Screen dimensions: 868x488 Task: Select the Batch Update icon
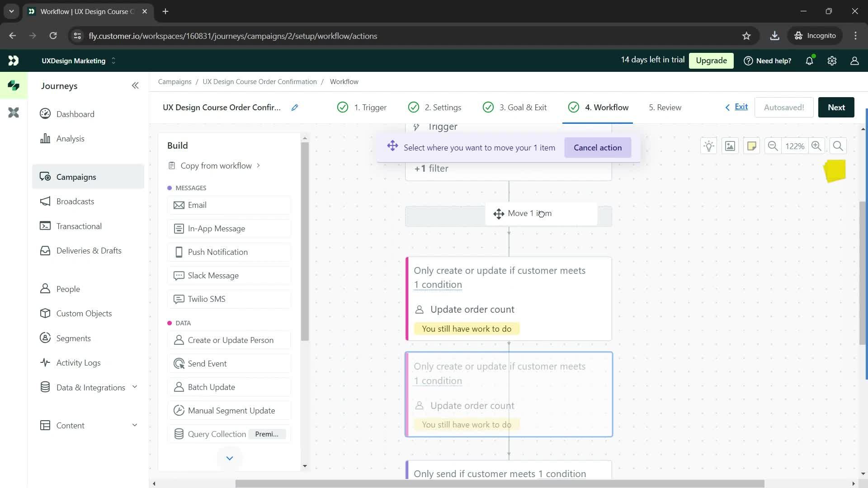coord(178,387)
